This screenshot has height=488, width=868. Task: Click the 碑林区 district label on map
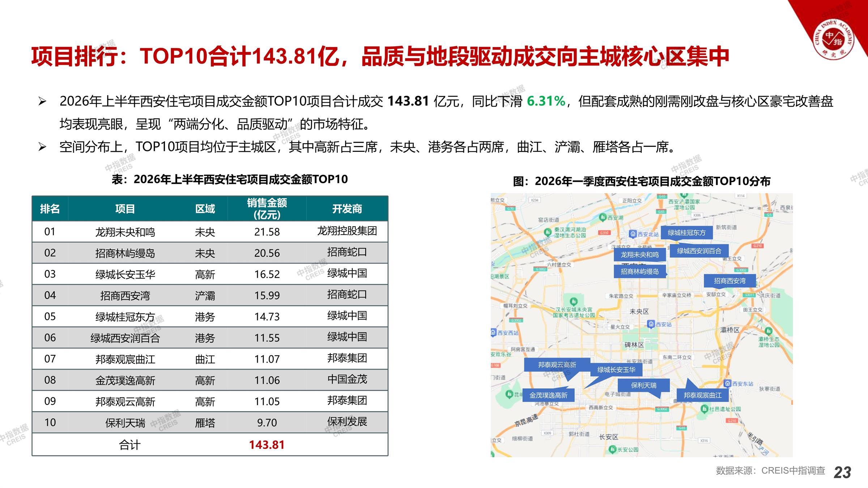[634, 345]
